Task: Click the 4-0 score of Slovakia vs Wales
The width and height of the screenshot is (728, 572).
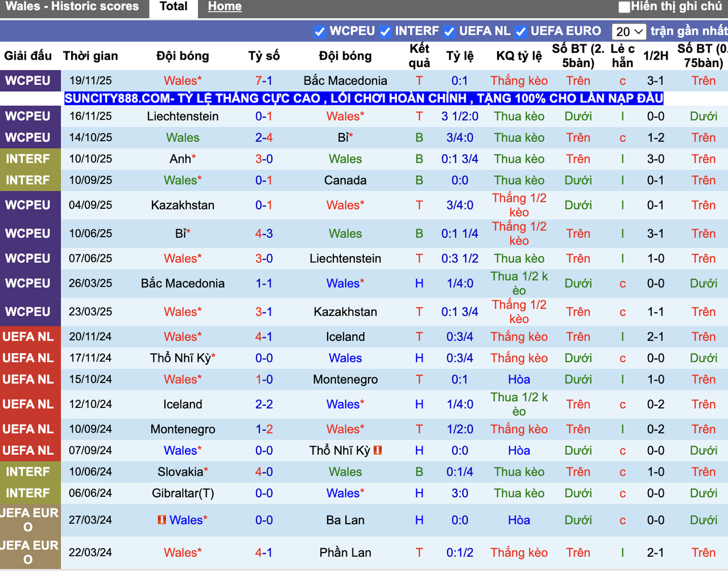Action: point(264,472)
